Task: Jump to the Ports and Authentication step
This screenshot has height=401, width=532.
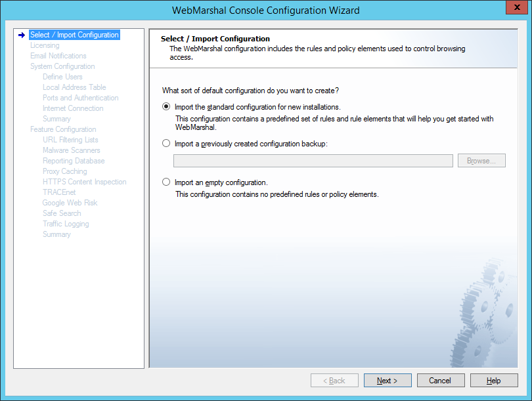Action: coord(80,98)
